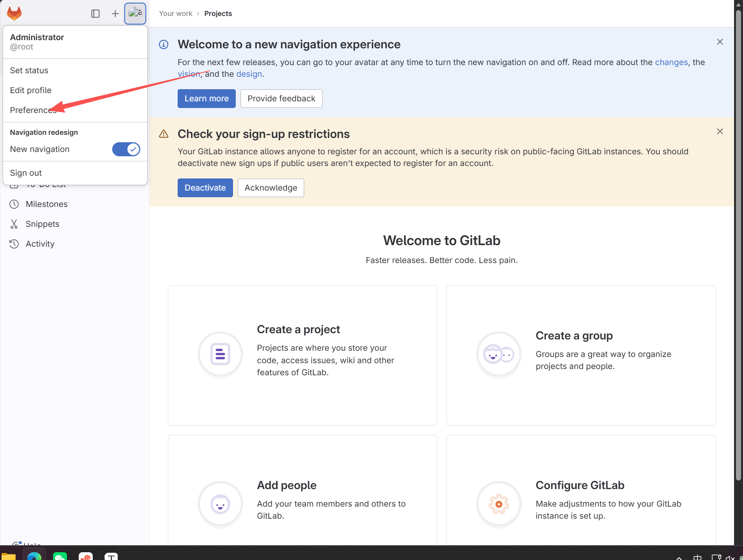Open the Add people card title

[287, 486]
